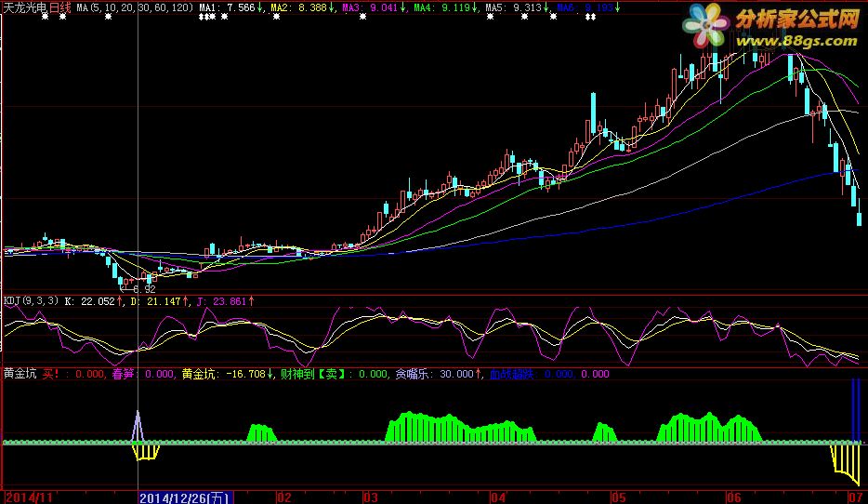Click the stock name 天龙光电
This screenshot has height=504, width=868.
25,7
